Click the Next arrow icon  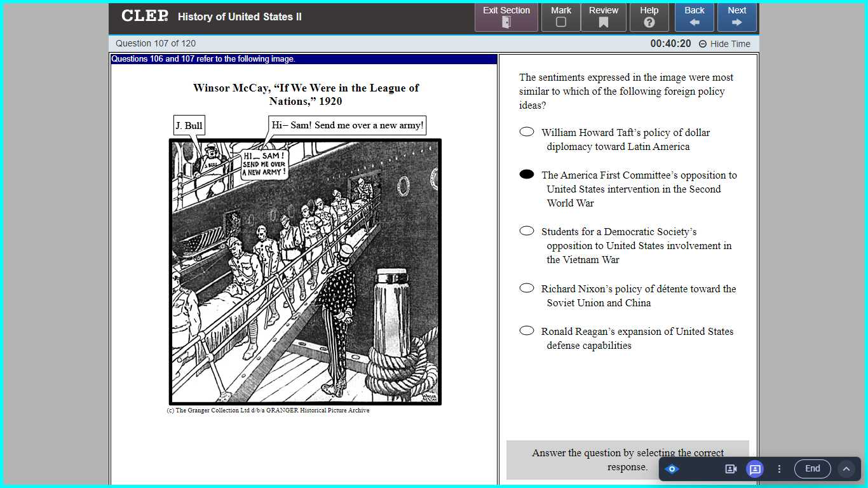pos(736,22)
